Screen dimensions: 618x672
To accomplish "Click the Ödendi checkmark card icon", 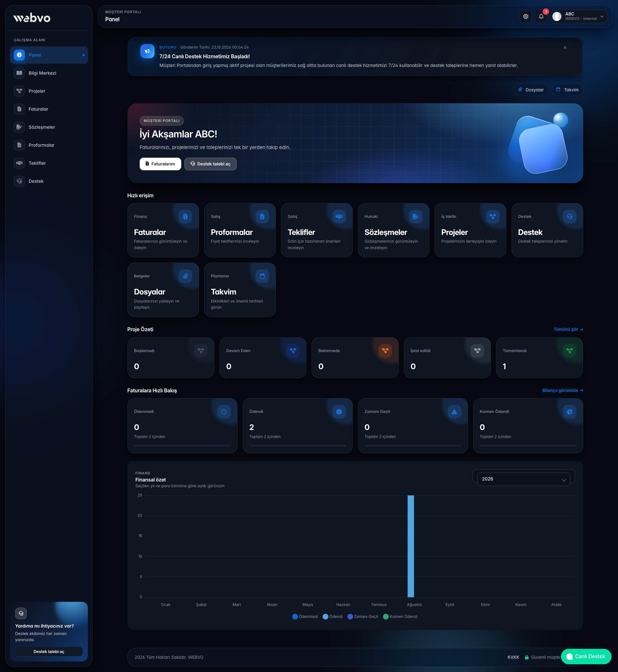I will (339, 412).
